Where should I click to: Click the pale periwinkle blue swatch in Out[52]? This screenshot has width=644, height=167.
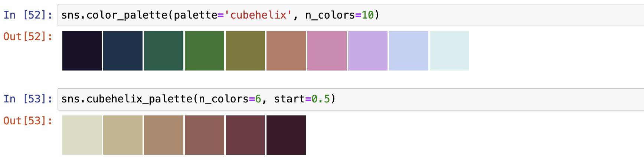(409, 51)
